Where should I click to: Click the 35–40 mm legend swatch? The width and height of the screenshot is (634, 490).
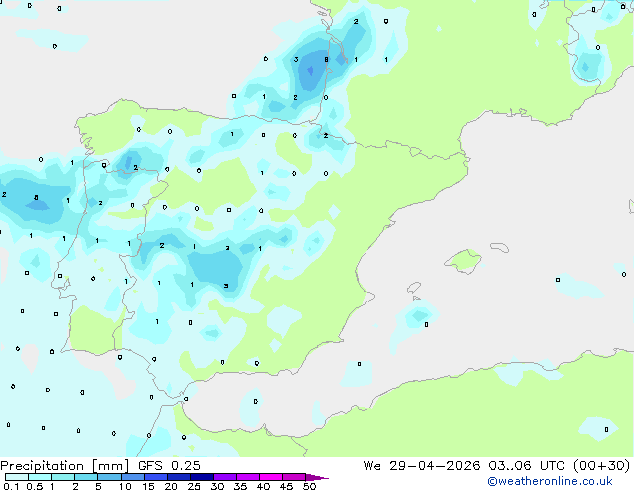click(x=247, y=477)
